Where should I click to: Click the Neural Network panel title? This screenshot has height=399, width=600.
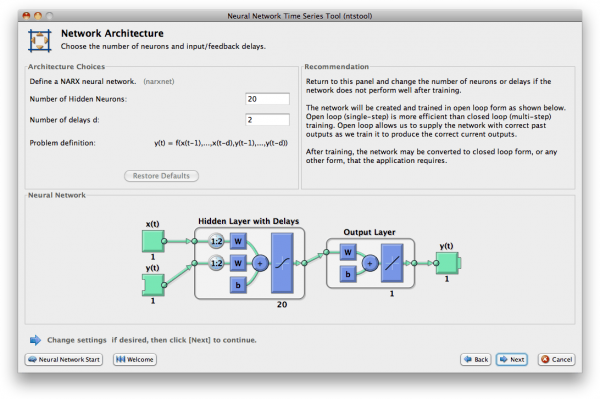(57, 195)
